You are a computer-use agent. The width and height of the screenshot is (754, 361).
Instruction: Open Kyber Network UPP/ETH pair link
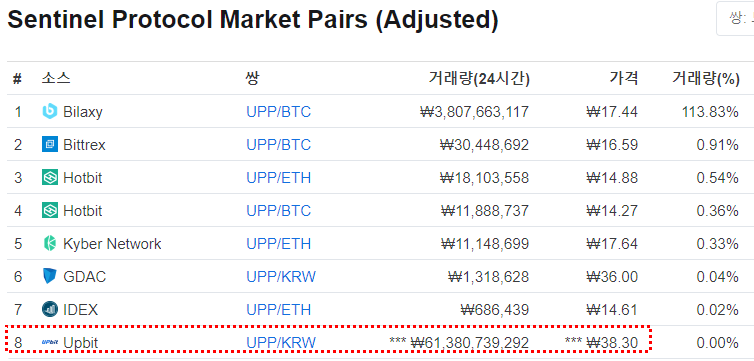tap(278, 244)
